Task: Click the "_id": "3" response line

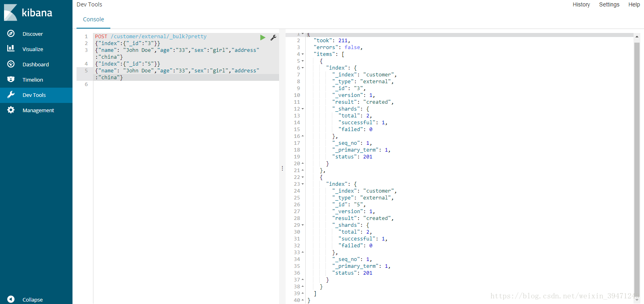Action: coord(349,88)
